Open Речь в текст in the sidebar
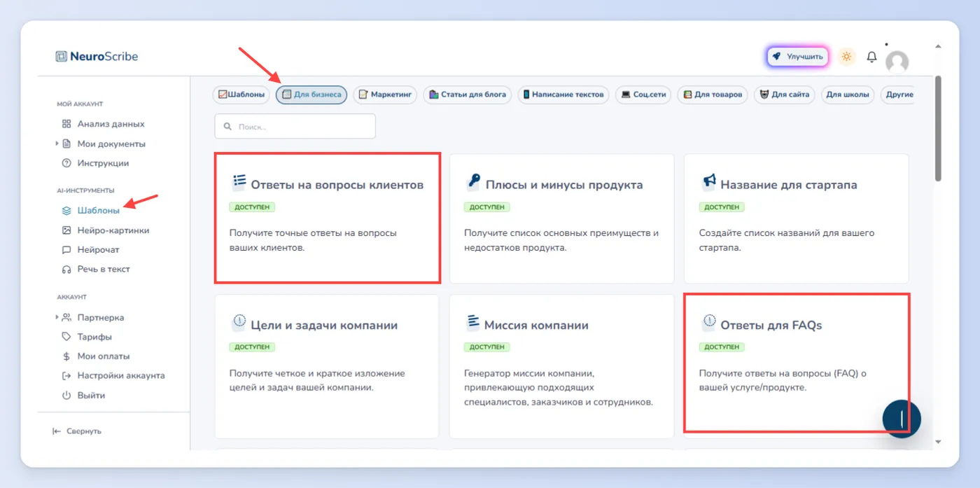 (x=104, y=269)
